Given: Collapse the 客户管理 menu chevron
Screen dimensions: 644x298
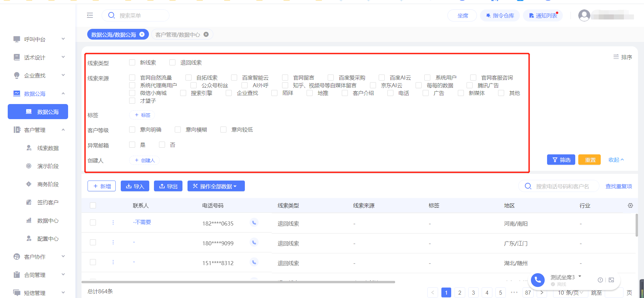Looking at the screenshot, I should click(63, 130).
